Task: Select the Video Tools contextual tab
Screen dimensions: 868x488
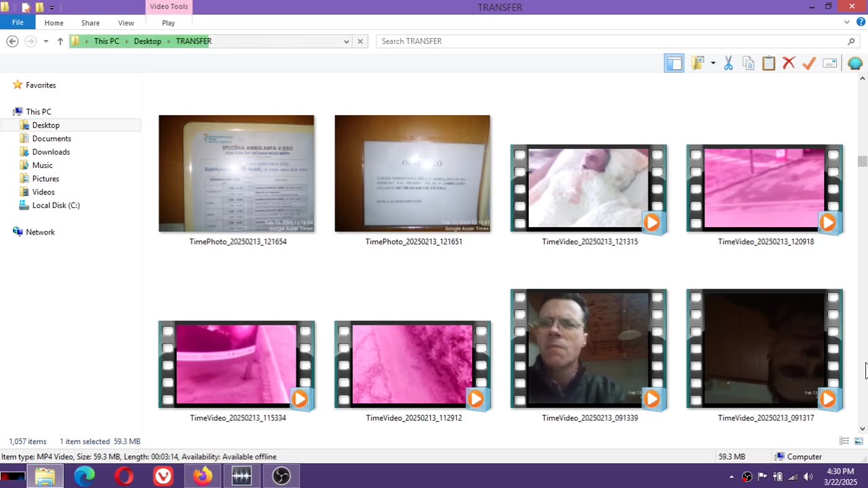Action: 169,7
